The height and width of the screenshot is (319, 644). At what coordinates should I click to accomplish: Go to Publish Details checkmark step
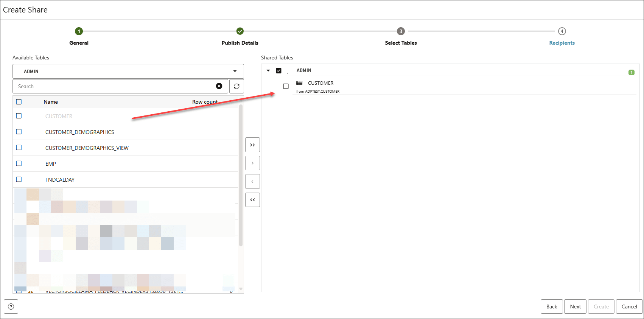(240, 31)
